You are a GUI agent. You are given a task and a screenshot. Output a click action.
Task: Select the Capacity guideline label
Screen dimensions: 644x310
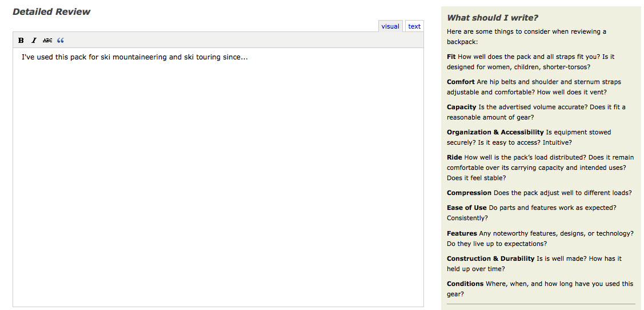coord(462,107)
